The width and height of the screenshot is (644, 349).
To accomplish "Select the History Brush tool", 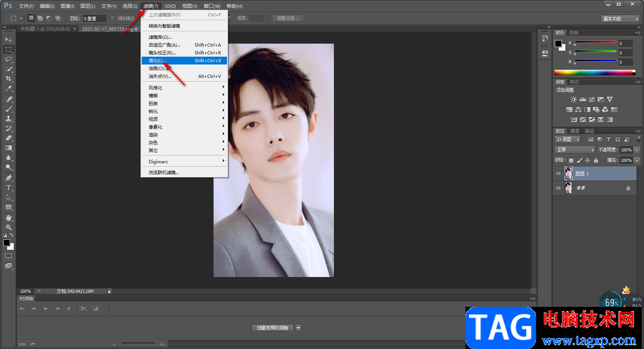I will pyautogui.click(x=9, y=128).
